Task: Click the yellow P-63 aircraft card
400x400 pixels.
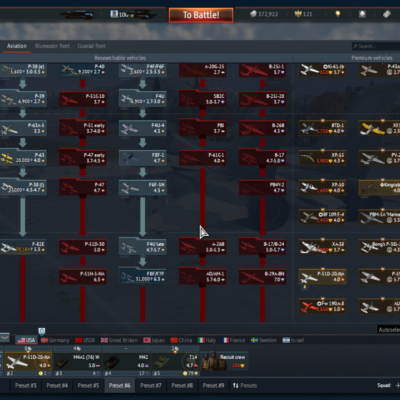Action: click(x=23, y=158)
